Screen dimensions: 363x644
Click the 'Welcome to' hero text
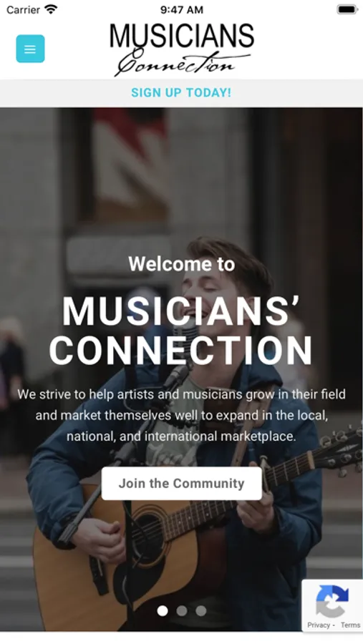pos(182,263)
